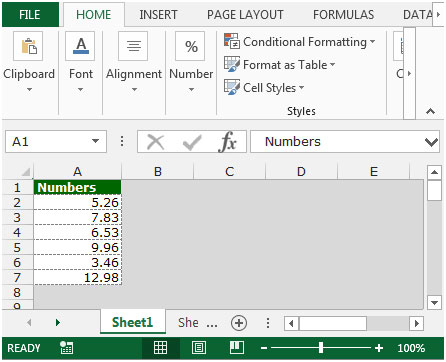The width and height of the screenshot is (446, 362).
Task: Click the Cell Styles icon
Action: pyautogui.click(x=232, y=87)
